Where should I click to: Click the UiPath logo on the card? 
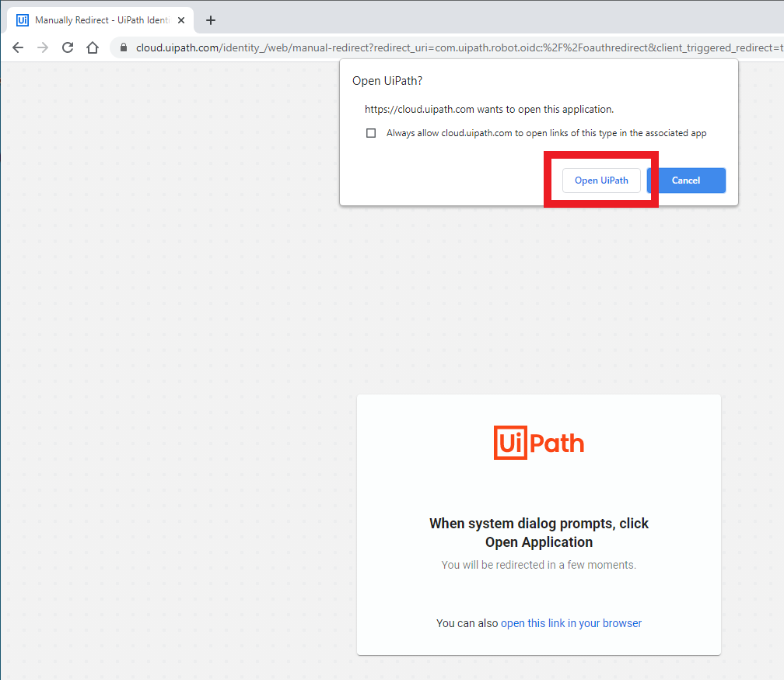(538, 443)
